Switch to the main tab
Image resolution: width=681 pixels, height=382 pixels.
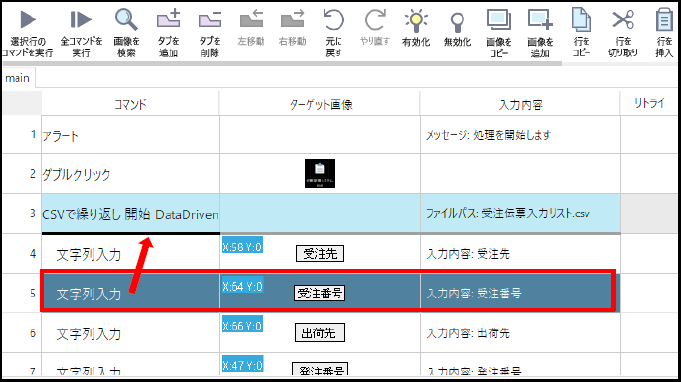pyautogui.click(x=18, y=78)
